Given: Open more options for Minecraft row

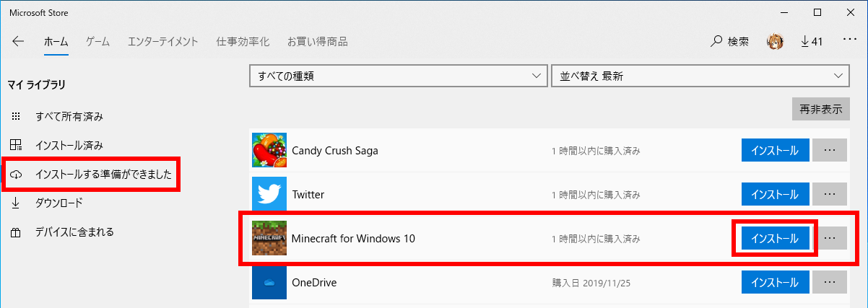Looking at the screenshot, I should [x=830, y=238].
